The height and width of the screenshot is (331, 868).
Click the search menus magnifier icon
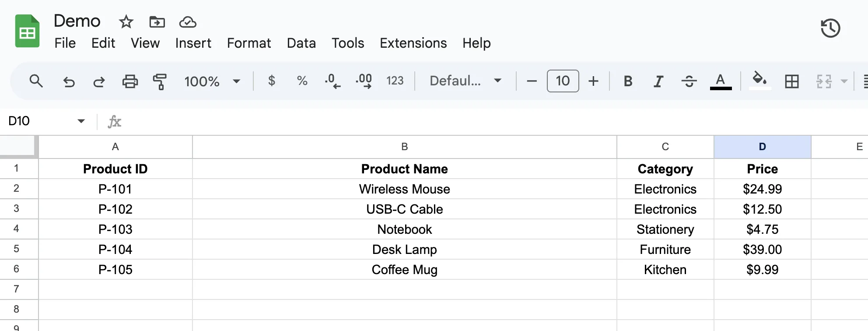click(x=36, y=81)
